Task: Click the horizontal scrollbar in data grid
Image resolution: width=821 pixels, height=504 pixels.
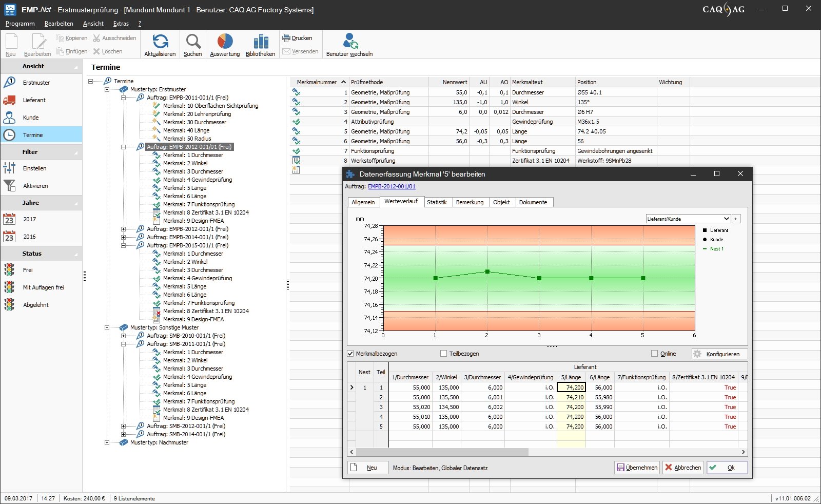Action: click(442, 452)
